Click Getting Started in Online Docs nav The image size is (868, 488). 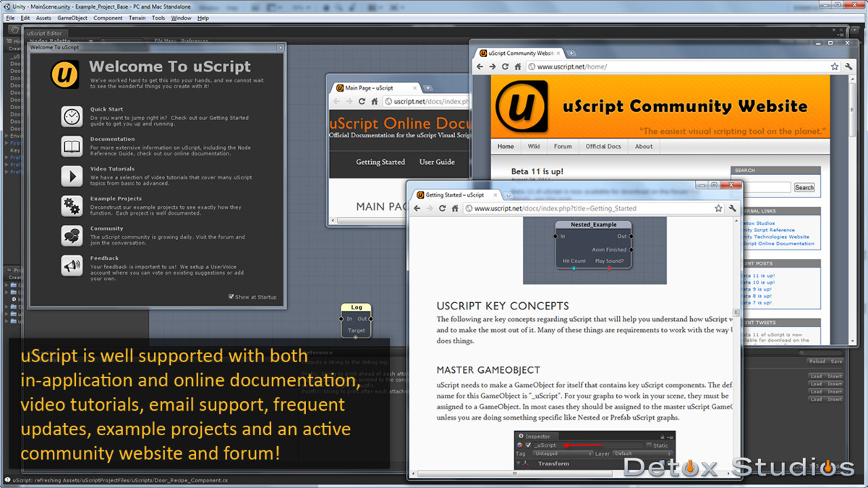click(x=380, y=162)
